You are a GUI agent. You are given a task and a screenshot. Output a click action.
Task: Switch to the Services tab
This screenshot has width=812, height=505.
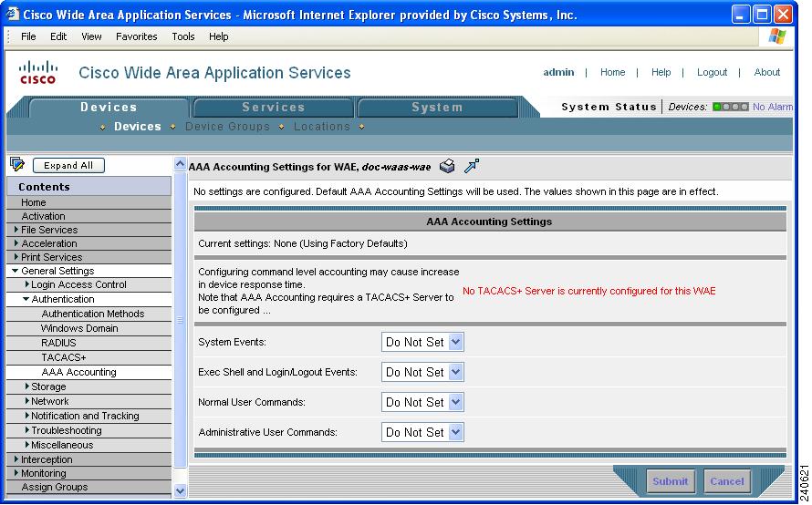273,107
